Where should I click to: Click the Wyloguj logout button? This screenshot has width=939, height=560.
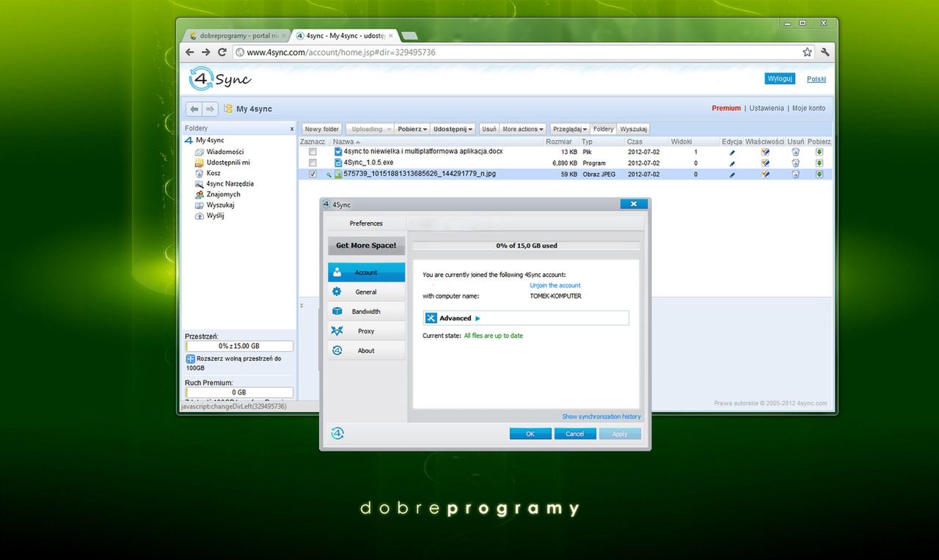[779, 78]
